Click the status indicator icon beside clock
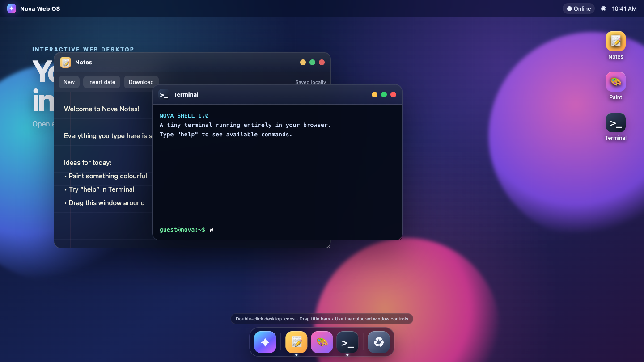This screenshot has width=644, height=362. [x=604, y=8]
